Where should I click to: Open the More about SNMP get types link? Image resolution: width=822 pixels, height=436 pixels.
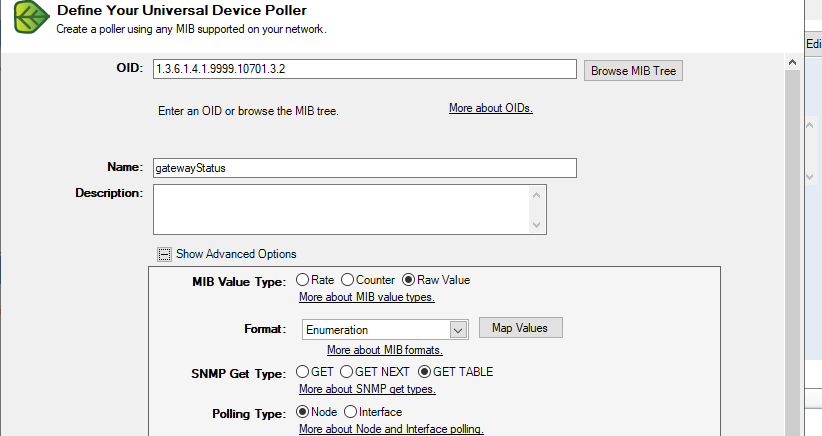point(367,389)
